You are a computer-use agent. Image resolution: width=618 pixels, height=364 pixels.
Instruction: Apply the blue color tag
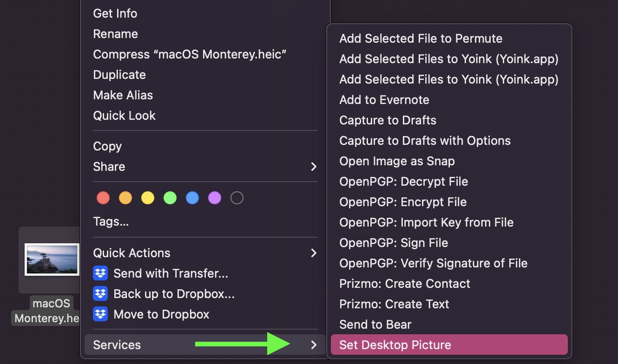tap(192, 198)
